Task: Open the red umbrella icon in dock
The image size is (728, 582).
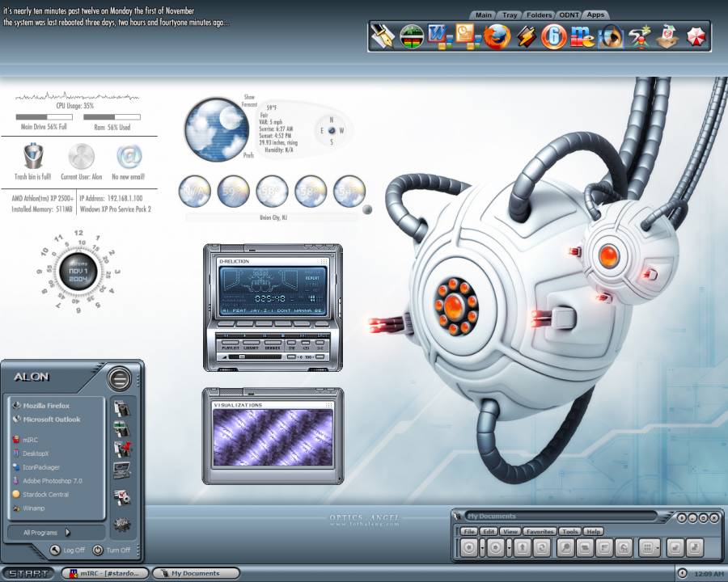Action: pos(695,36)
